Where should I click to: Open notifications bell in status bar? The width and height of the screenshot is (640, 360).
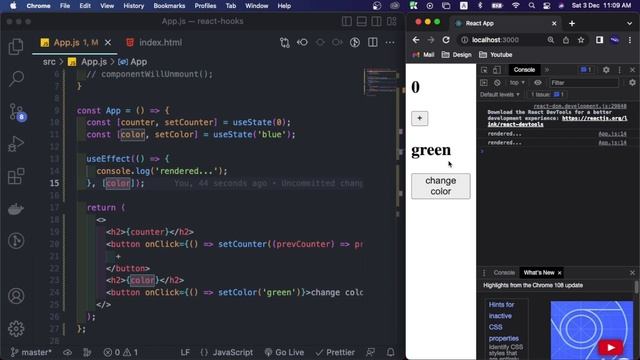coord(391,352)
